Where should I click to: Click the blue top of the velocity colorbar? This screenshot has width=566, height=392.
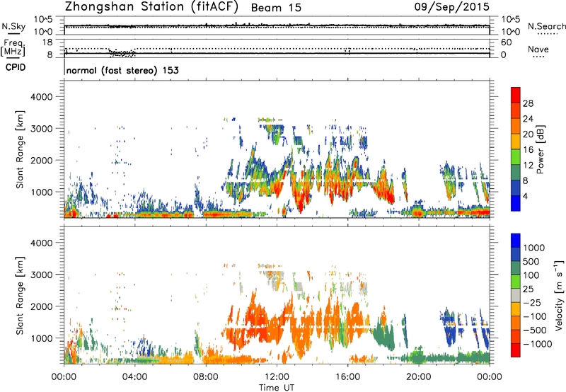pos(516,241)
